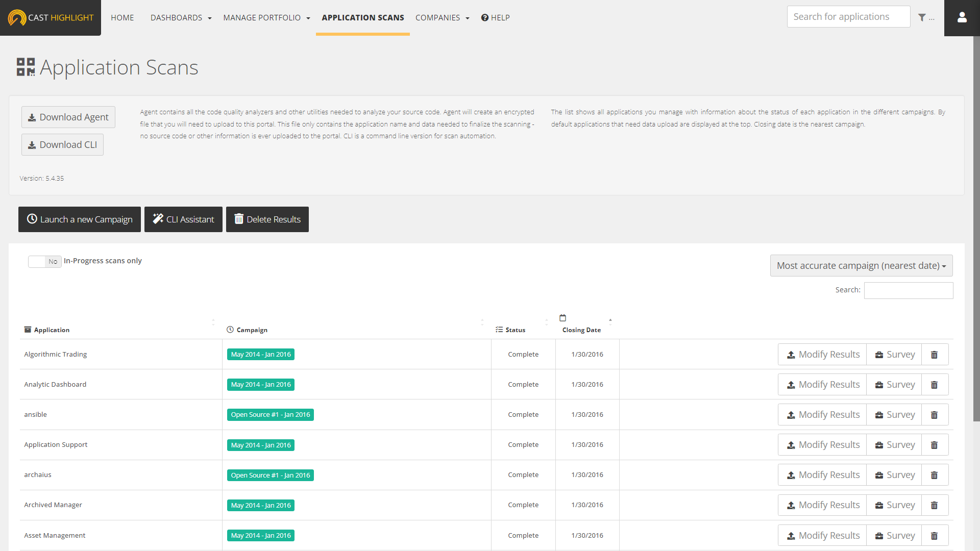Open the Help menu item
The image size is (980, 551).
(496, 18)
